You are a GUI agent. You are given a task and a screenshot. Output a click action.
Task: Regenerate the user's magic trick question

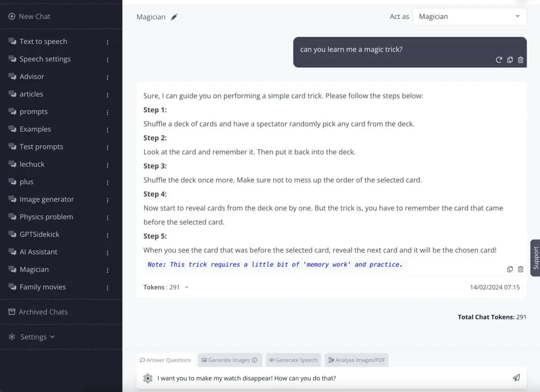(x=499, y=60)
